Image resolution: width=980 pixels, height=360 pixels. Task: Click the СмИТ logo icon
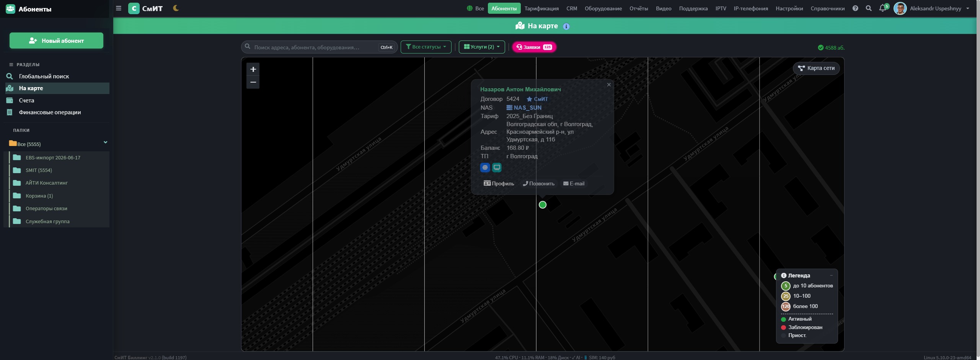tap(134, 8)
